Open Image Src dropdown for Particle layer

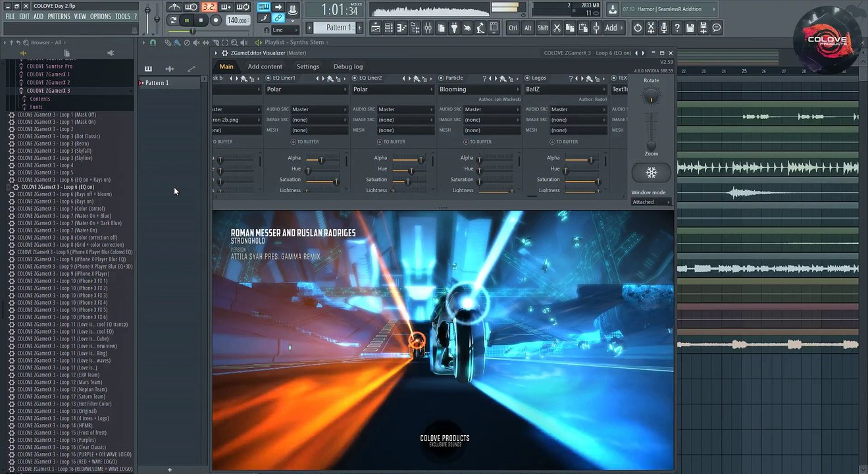492,120
